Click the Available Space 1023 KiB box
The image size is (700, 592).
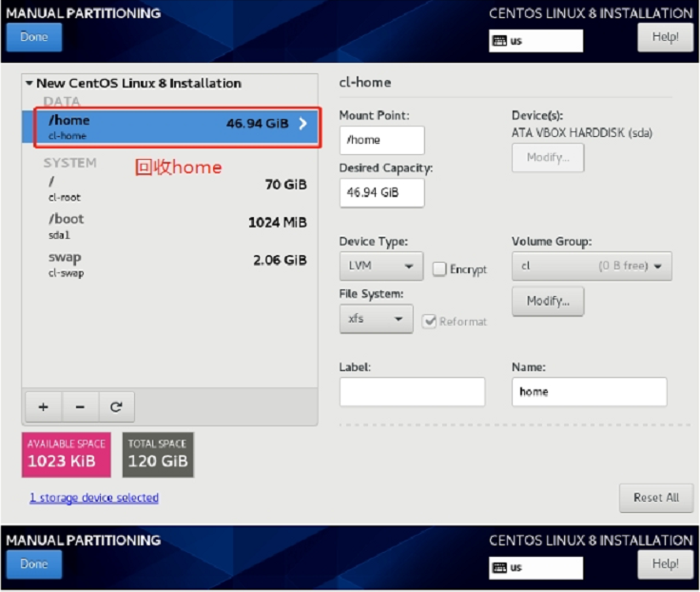tap(66, 454)
